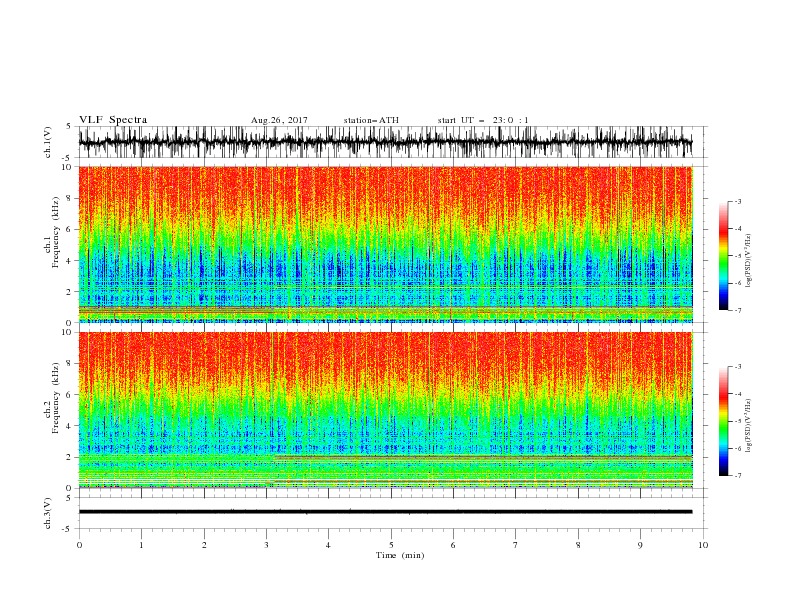Click time axis tick label "5"

coord(391,545)
